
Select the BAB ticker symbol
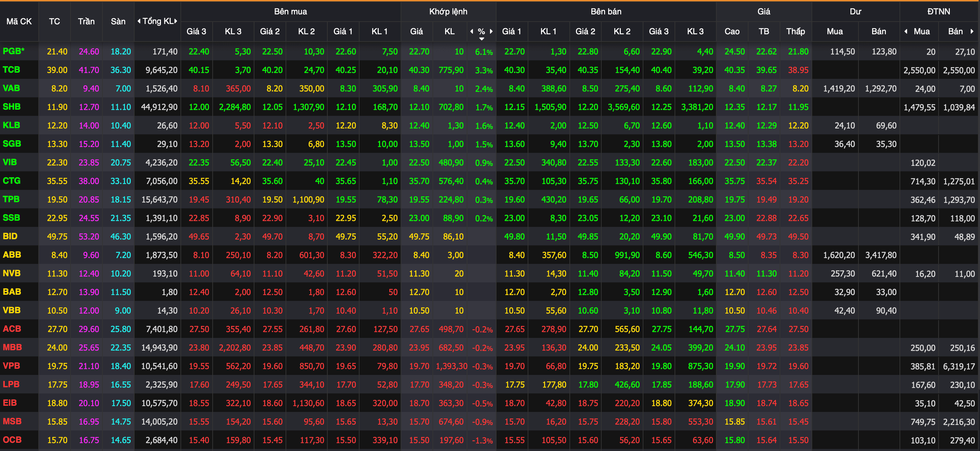(12, 291)
